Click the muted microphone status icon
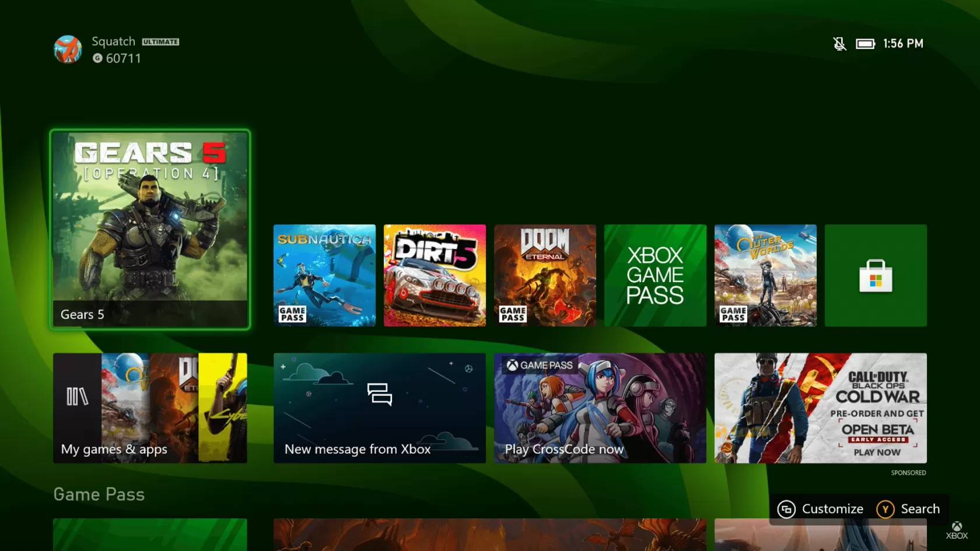 (x=839, y=44)
